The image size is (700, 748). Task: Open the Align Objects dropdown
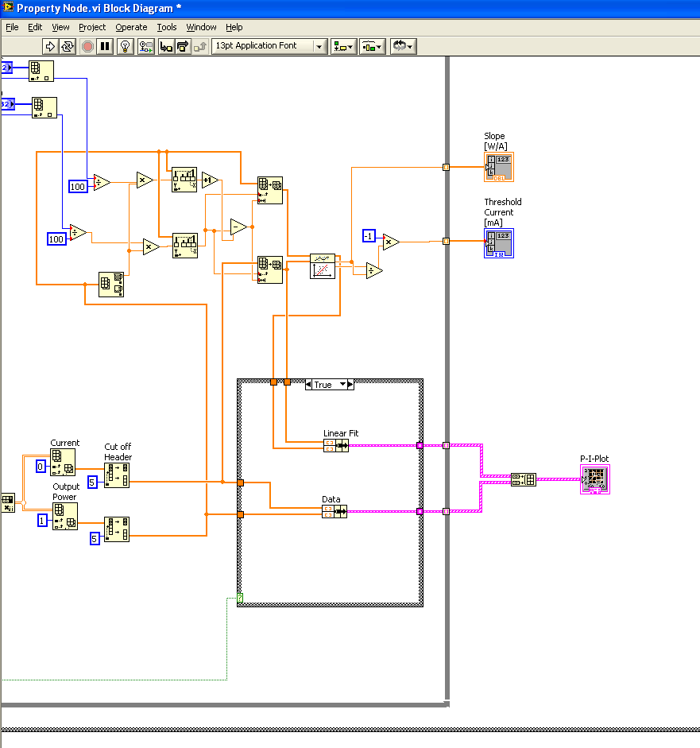(343, 46)
